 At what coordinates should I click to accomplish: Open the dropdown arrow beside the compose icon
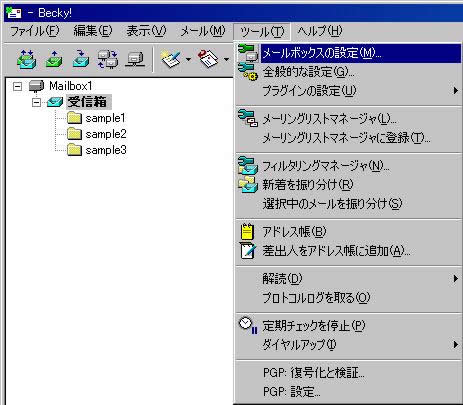(x=188, y=60)
